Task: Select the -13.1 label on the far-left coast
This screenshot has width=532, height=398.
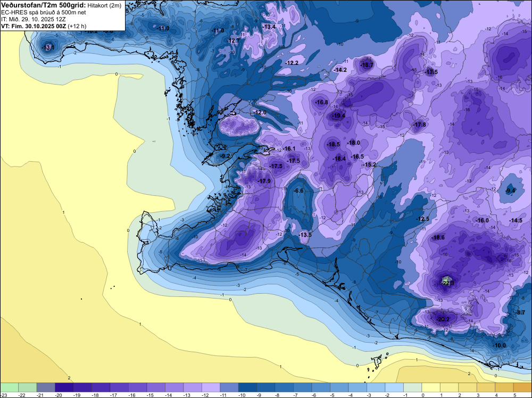Action: pos(48,47)
